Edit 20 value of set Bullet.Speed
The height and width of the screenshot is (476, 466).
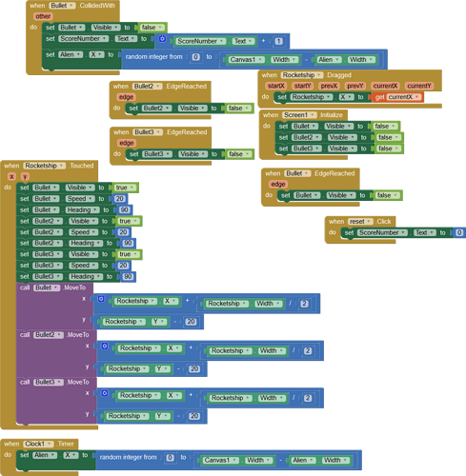119,199
